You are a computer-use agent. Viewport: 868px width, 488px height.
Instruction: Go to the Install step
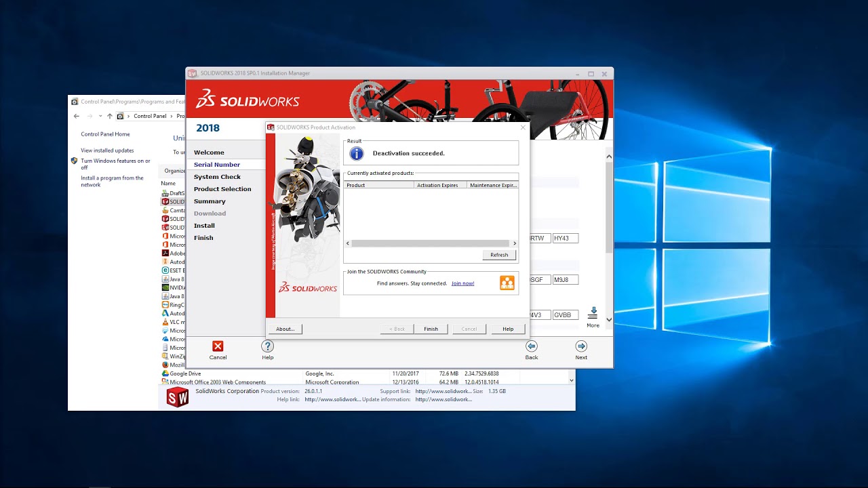coord(204,226)
